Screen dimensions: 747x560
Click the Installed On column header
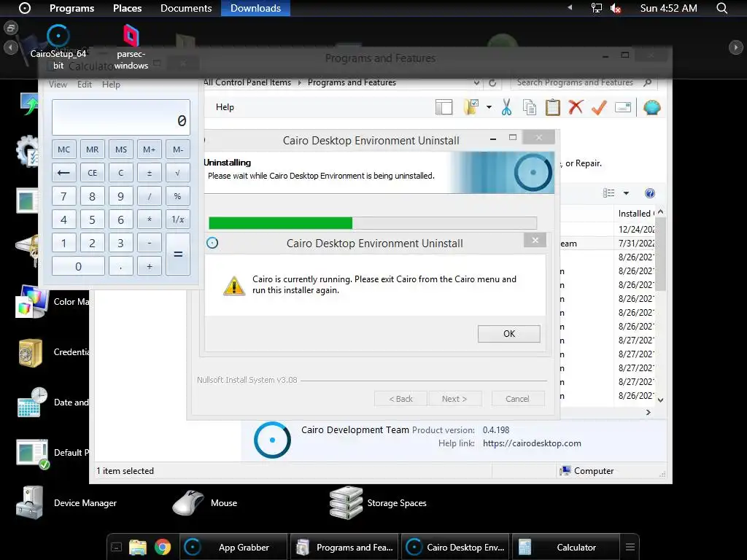(636, 214)
